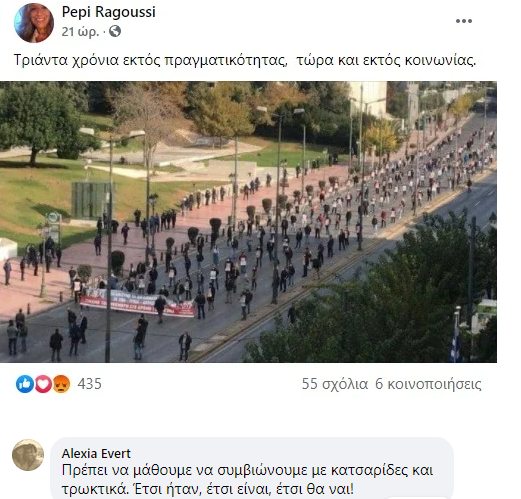Screen dimensions: 521x499
Task: Show who reacted via the 435 count
Action: (89, 384)
